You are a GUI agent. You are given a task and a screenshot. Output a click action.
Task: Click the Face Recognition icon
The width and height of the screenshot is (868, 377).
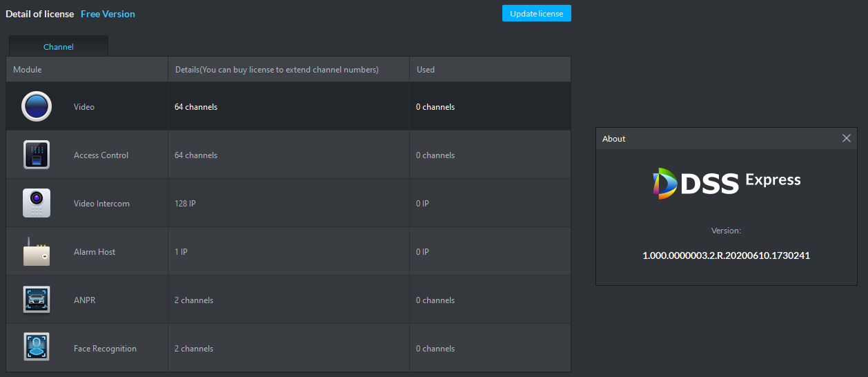pyautogui.click(x=37, y=347)
